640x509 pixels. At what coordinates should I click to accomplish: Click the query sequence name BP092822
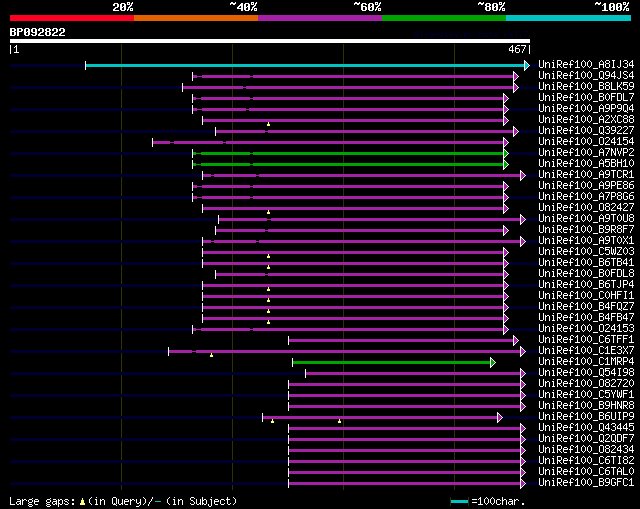click(37, 32)
